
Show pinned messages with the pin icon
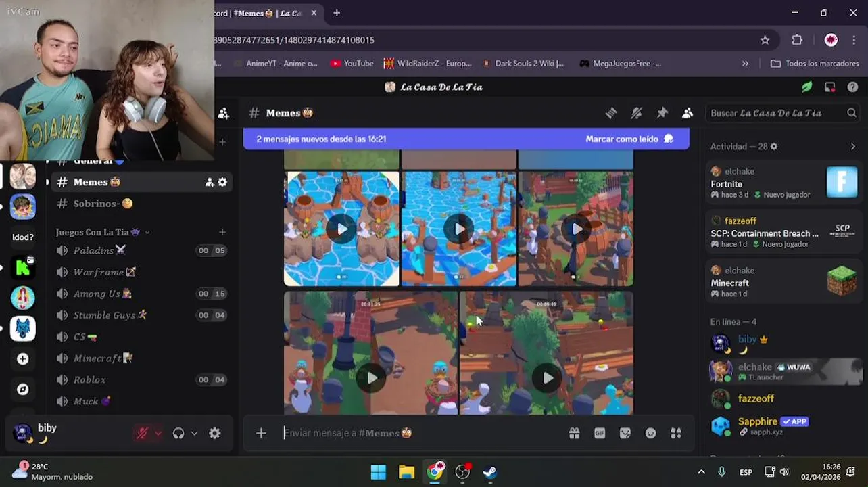coord(662,113)
